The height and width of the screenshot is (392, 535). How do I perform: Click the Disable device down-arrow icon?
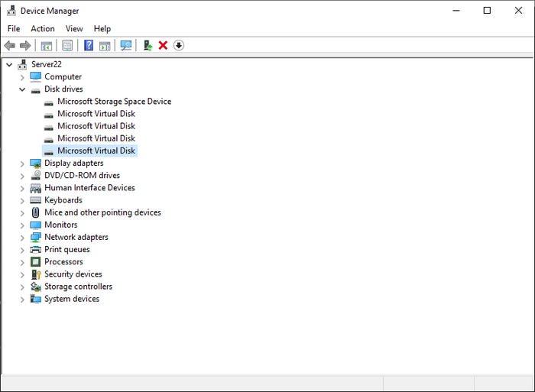(178, 45)
